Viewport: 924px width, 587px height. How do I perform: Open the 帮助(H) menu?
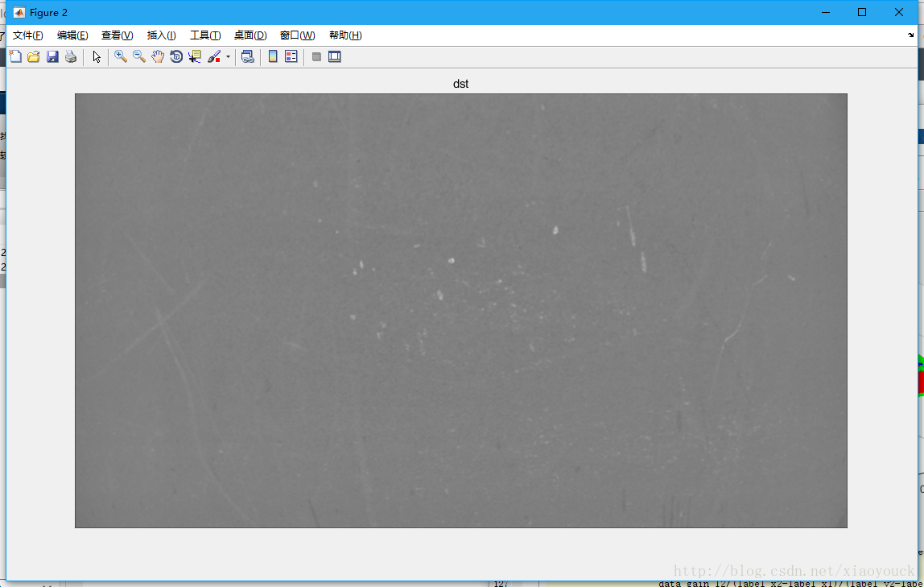345,35
